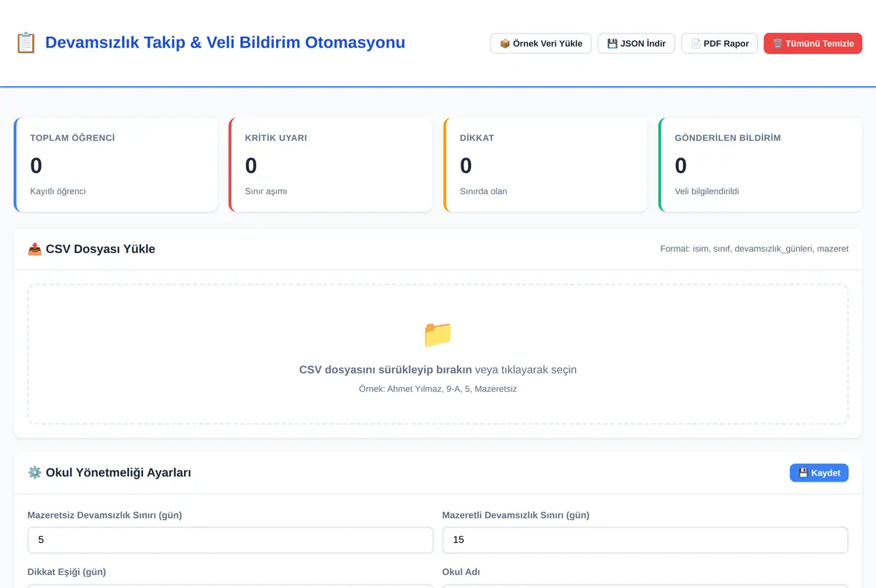Click the folder icon in the CSV drop zone

(438, 334)
